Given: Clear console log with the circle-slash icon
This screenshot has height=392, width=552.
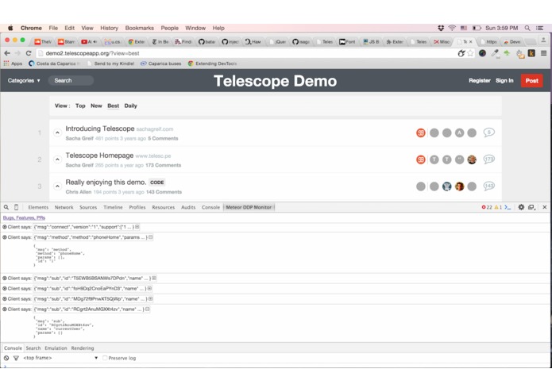Looking at the screenshot, I should pos(6,358).
